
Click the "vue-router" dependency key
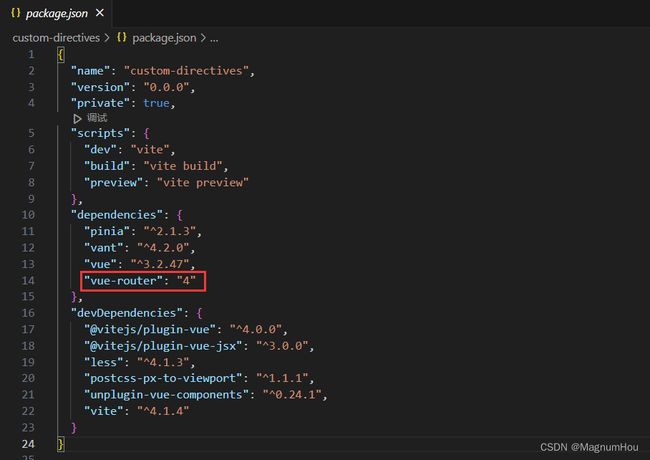[124, 281]
